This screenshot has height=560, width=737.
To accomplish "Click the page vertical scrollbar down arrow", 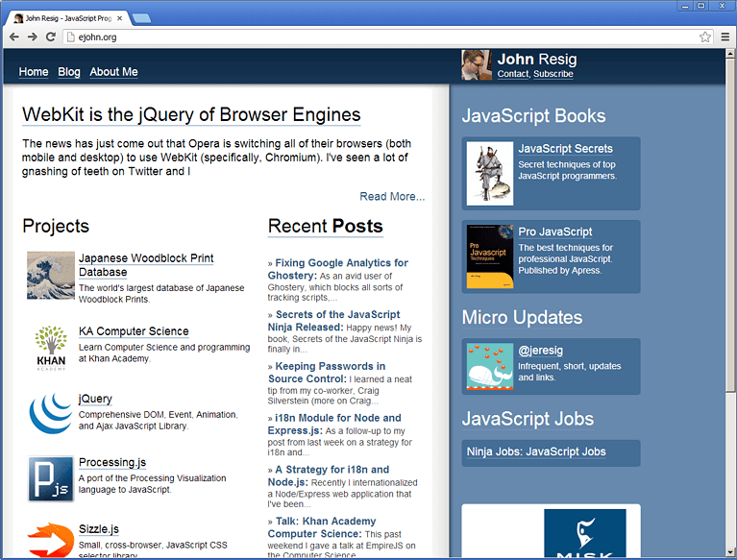I will click(x=730, y=552).
